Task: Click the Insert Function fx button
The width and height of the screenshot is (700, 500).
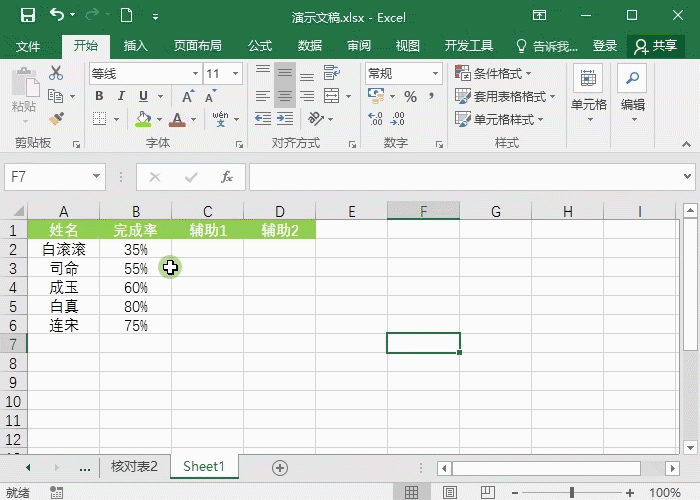Action: click(227, 177)
